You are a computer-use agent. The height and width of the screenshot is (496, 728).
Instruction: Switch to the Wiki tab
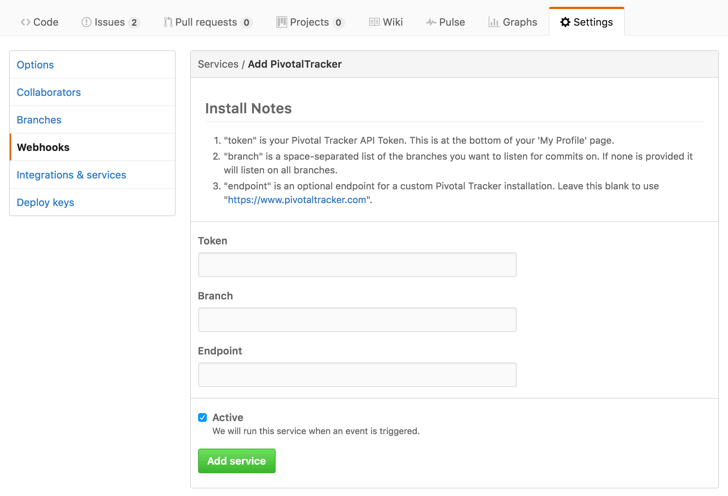pyautogui.click(x=392, y=22)
